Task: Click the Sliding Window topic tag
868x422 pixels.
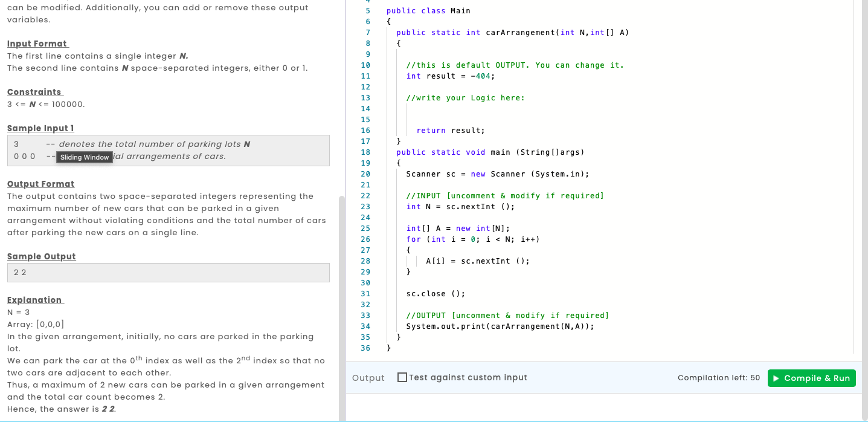Action: [84, 157]
